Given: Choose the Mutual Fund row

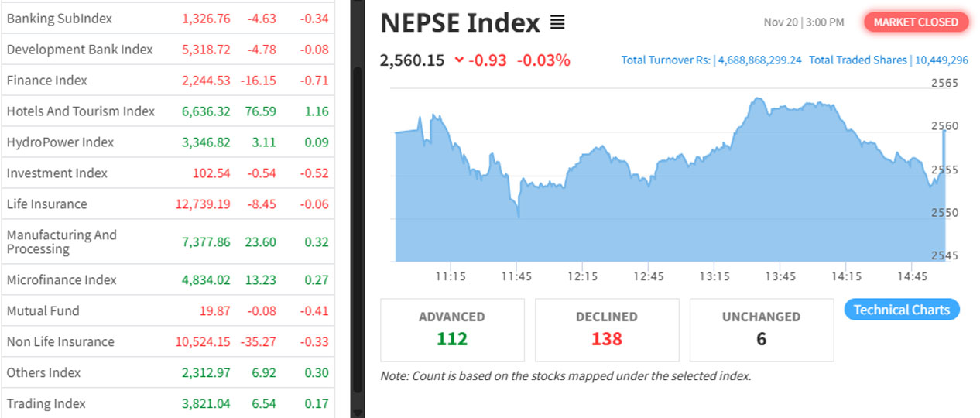Looking at the screenshot, I should (43, 311).
